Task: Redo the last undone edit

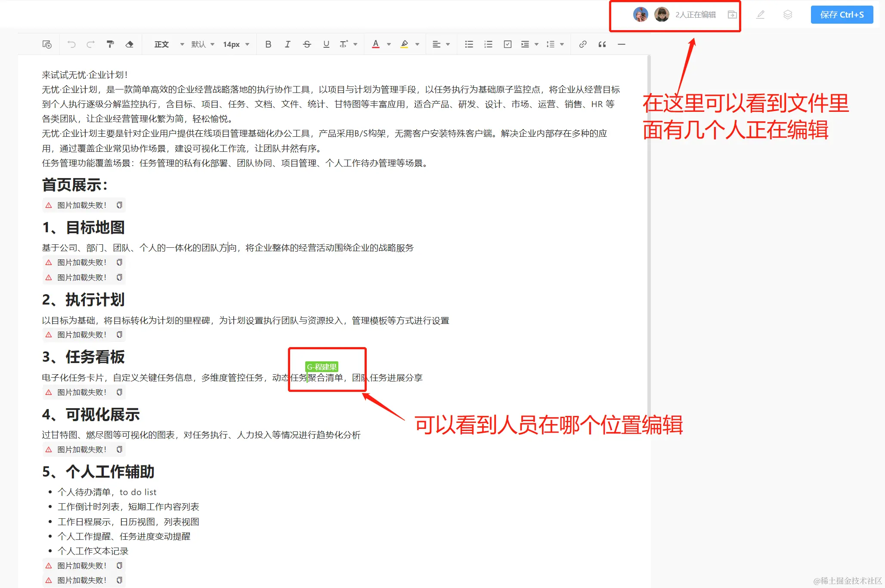Action: point(90,44)
